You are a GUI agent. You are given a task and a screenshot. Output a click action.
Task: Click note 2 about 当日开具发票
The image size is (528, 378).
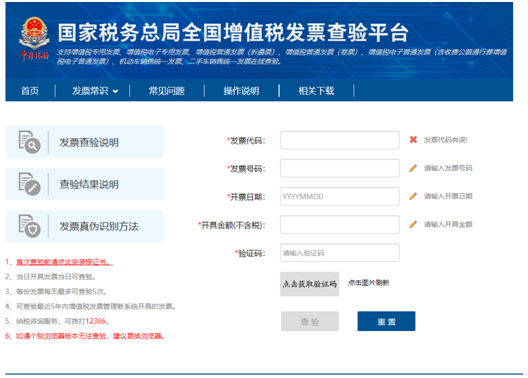[51, 277]
